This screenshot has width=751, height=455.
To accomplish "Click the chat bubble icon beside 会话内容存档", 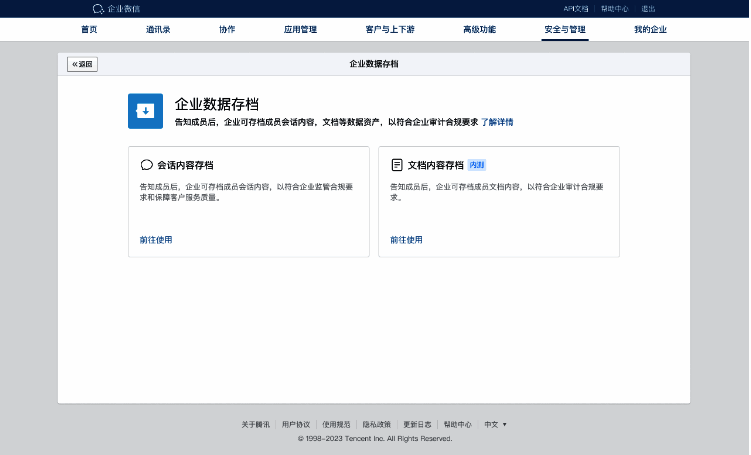I will pyautogui.click(x=147, y=165).
